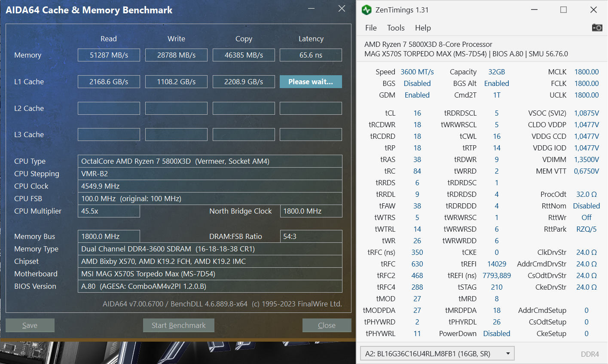Click the MEM VTT value 0,6750V

pyautogui.click(x=587, y=171)
